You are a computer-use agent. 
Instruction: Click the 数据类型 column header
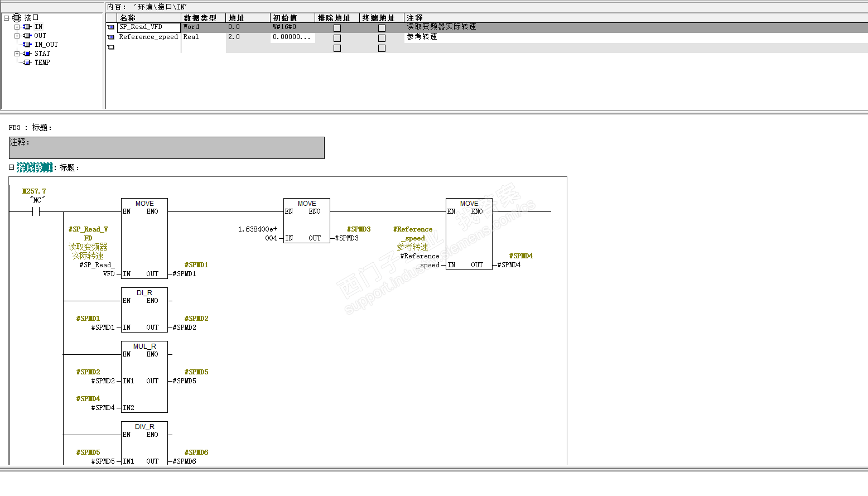pos(204,18)
